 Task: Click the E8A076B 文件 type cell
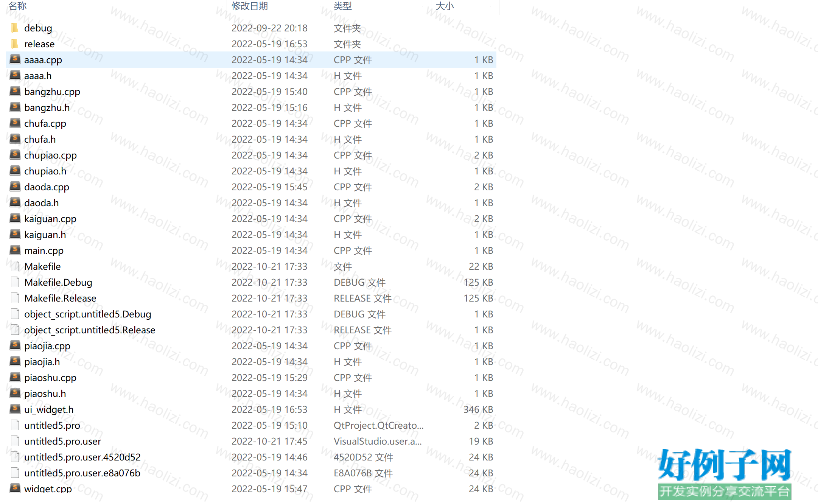tap(363, 473)
